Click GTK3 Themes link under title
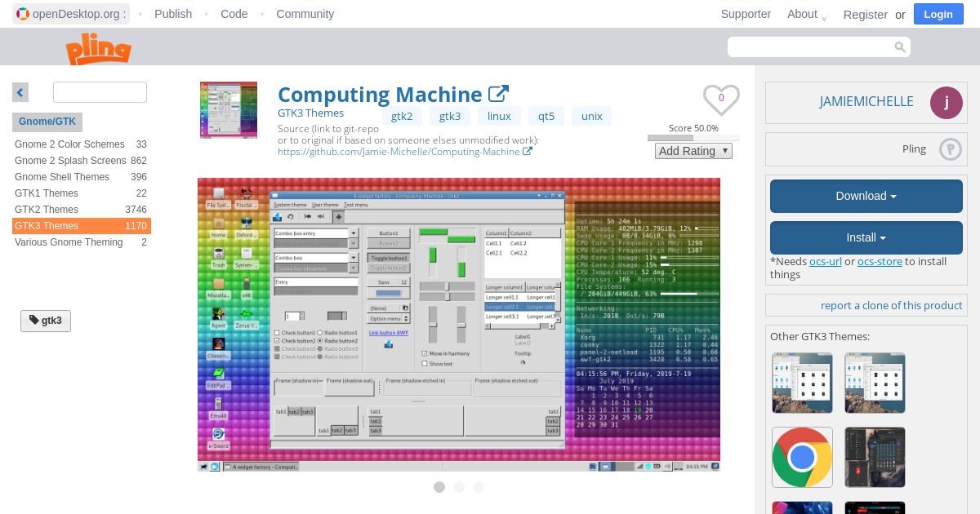The image size is (980, 514). click(x=310, y=113)
